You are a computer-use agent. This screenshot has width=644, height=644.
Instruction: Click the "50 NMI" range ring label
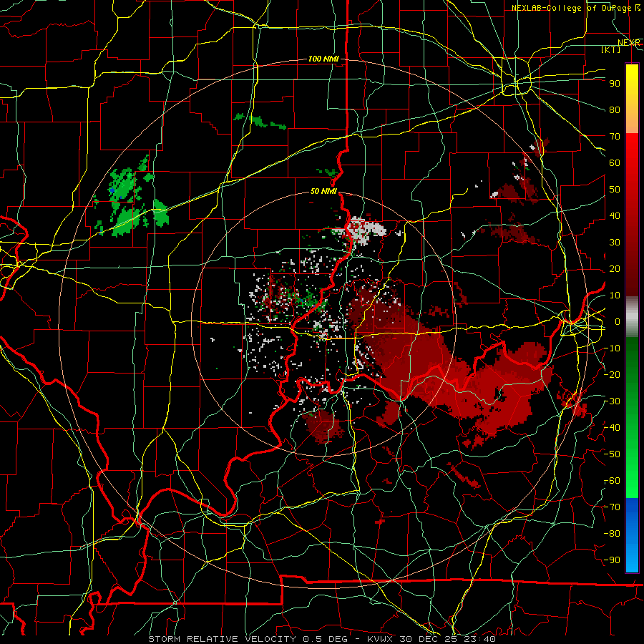(x=323, y=191)
